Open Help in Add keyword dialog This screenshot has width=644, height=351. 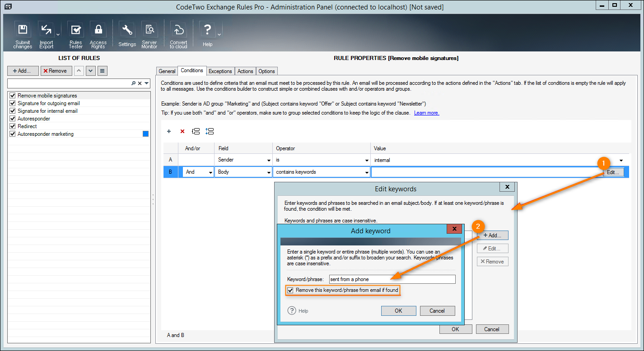click(x=299, y=311)
